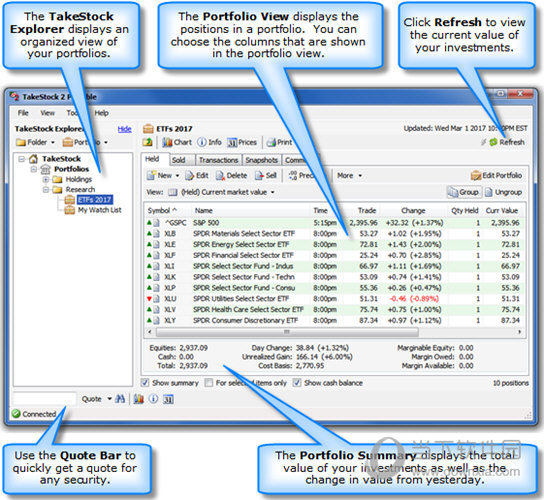Click the Hide explorer link
544x500 pixels.
(x=125, y=129)
